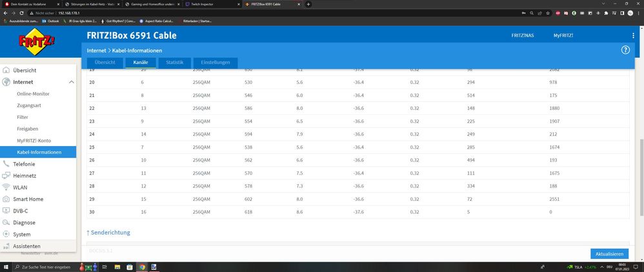
Task: Click Windows Start button
Action: pyautogui.click(x=6, y=267)
